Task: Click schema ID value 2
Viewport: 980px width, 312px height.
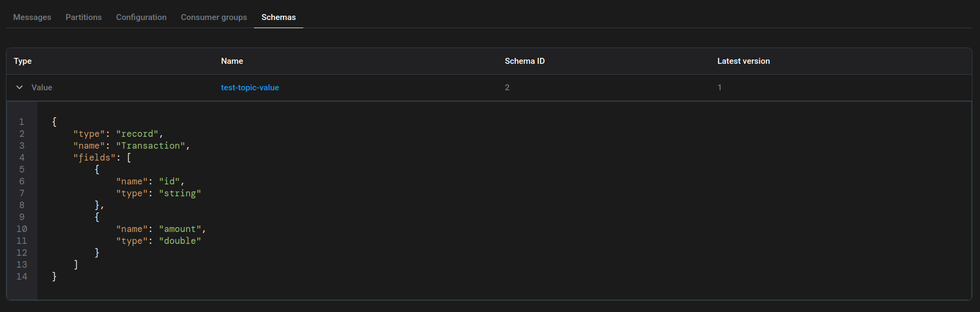Action: pyautogui.click(x=507, y=88)
